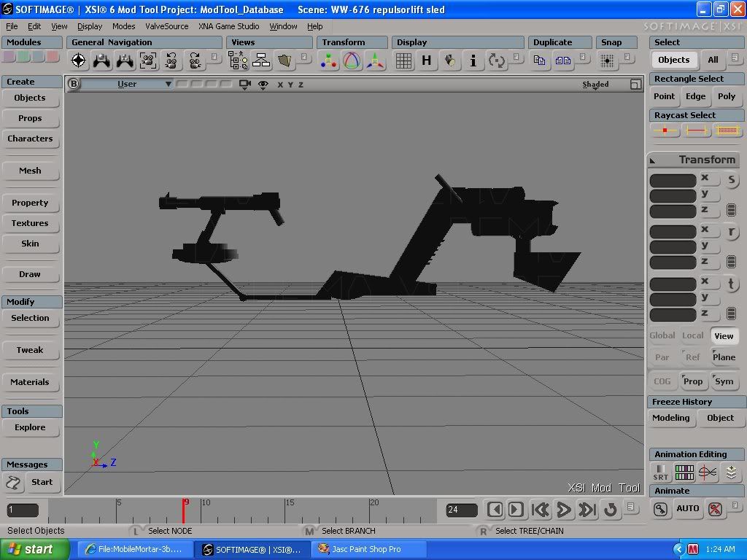Toggle the Prop proportional button

693,381
